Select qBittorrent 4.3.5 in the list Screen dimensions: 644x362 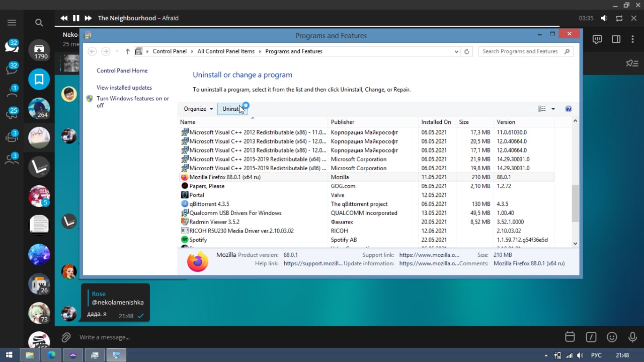click(x=367, y=204)
